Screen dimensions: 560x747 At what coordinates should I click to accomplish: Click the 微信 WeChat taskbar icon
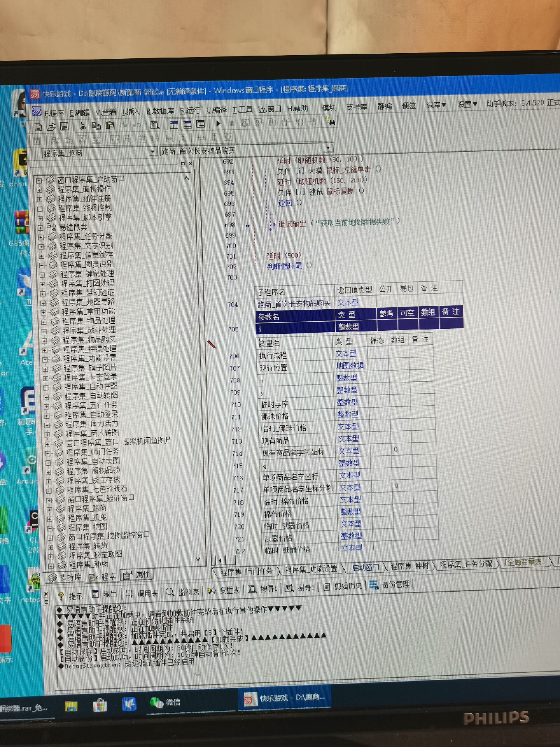click(x=165, y=702)
